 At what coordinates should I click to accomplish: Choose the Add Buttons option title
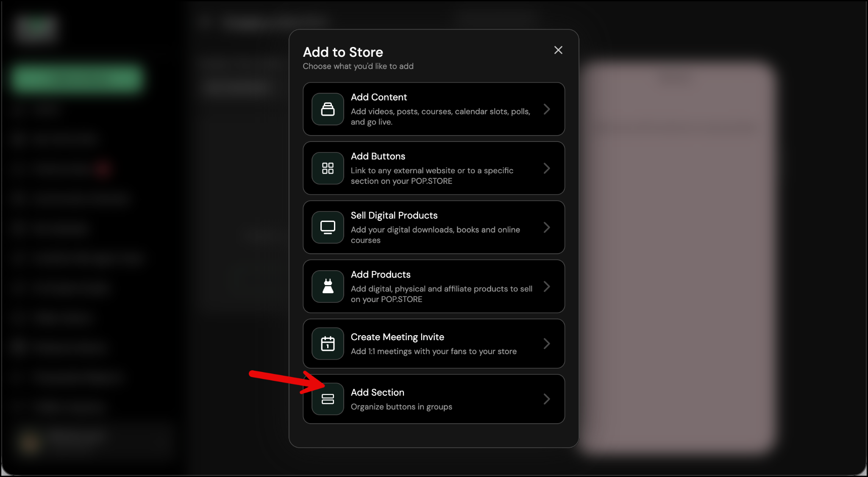coord(378,156)
